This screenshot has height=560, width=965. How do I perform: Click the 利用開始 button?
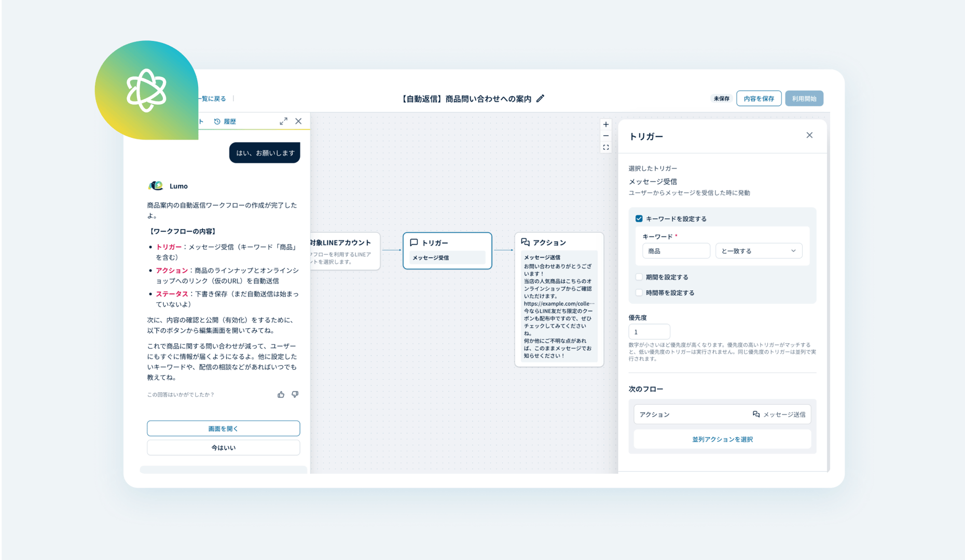(804, 98)
